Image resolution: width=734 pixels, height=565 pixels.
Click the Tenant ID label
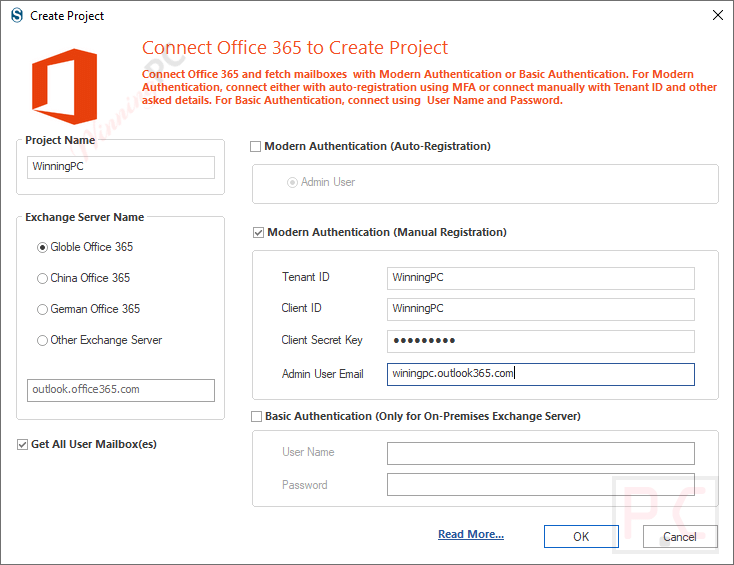pyautogui.click(x=306, y=277)
